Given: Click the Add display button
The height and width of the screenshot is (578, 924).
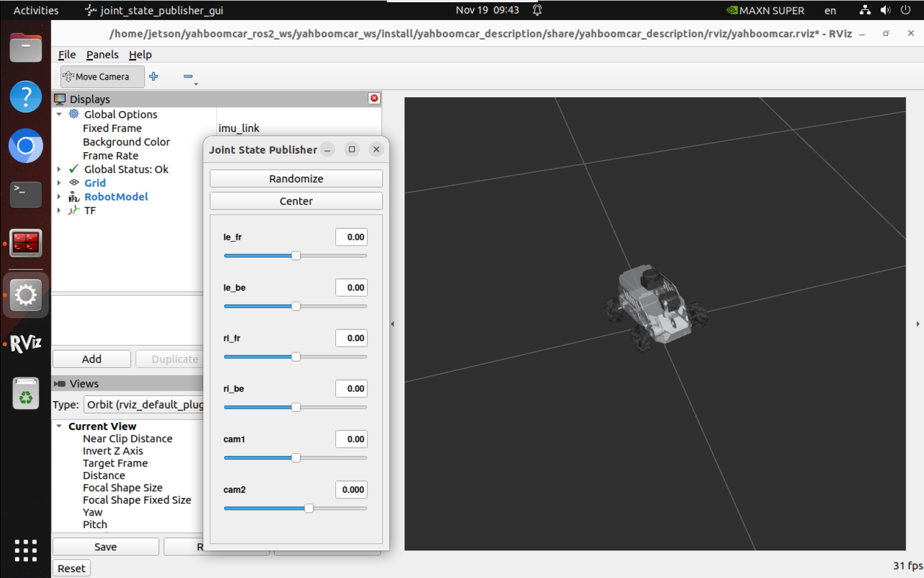Looking at the screenshot, I should (92, 359).
